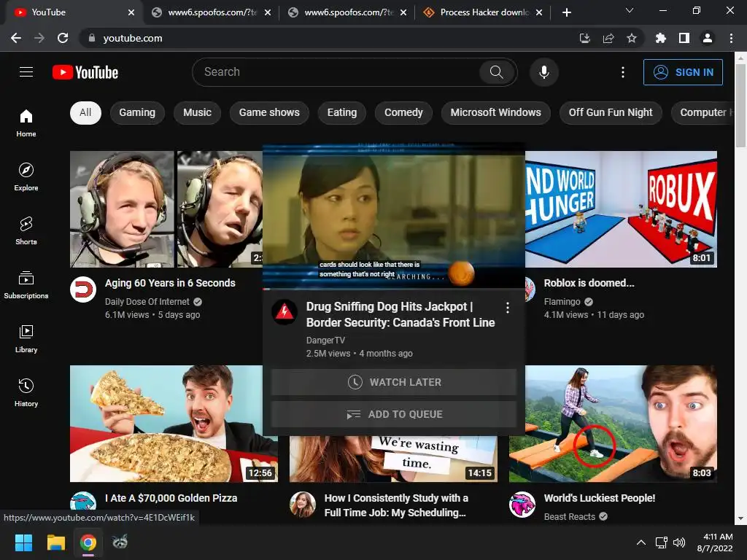Open the clock and date in taskbar

point(715,542)
